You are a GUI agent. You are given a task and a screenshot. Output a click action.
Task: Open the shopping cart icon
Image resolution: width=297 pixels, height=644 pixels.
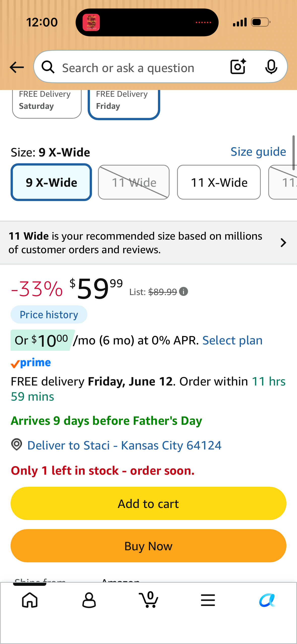pos(149,599)
